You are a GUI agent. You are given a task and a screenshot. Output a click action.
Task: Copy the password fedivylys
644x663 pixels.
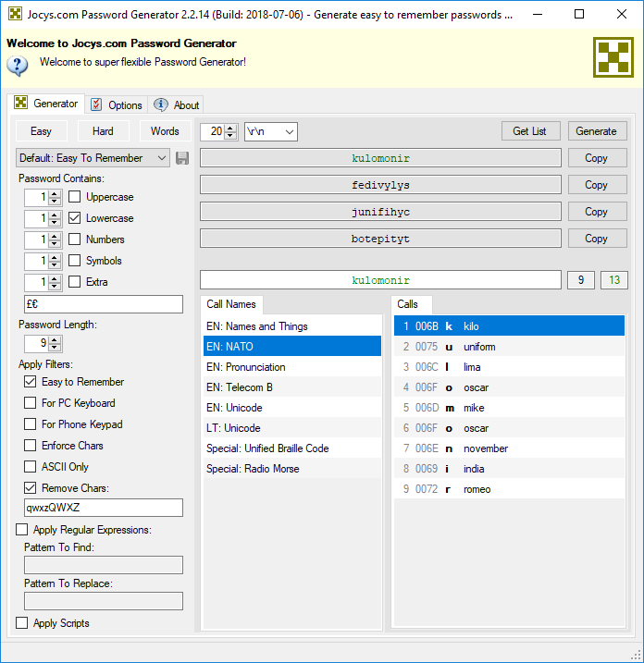597,185
